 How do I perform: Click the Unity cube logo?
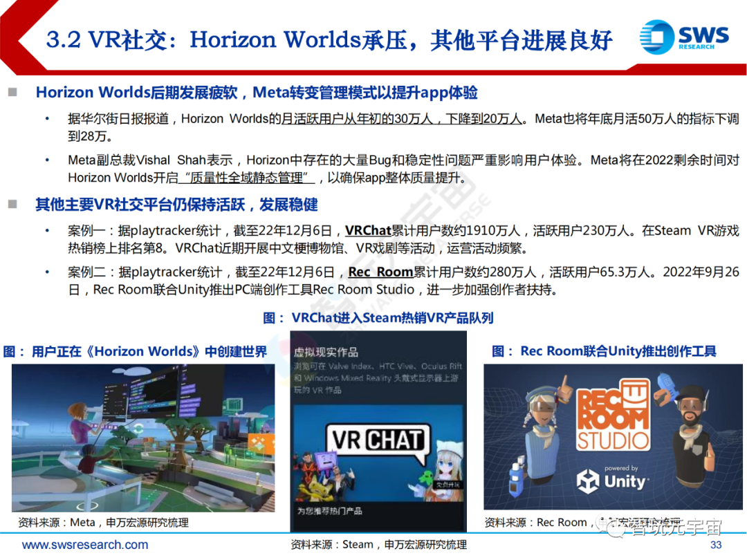(588, 481)
